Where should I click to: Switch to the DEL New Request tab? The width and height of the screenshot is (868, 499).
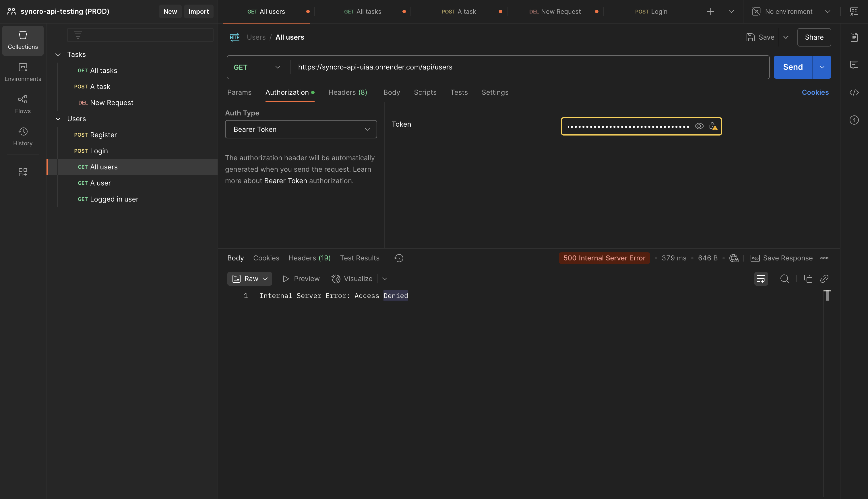click(555, 12)
